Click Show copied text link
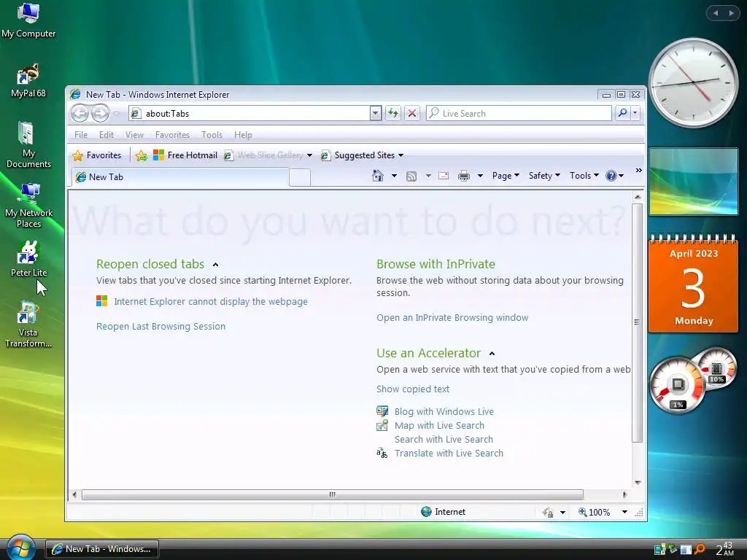 (x=413, y=389)
